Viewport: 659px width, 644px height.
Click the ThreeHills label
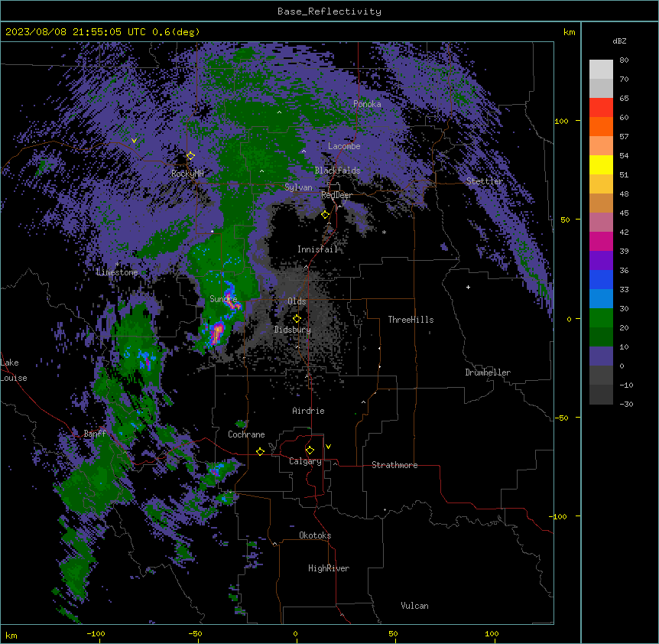[411, 320]
